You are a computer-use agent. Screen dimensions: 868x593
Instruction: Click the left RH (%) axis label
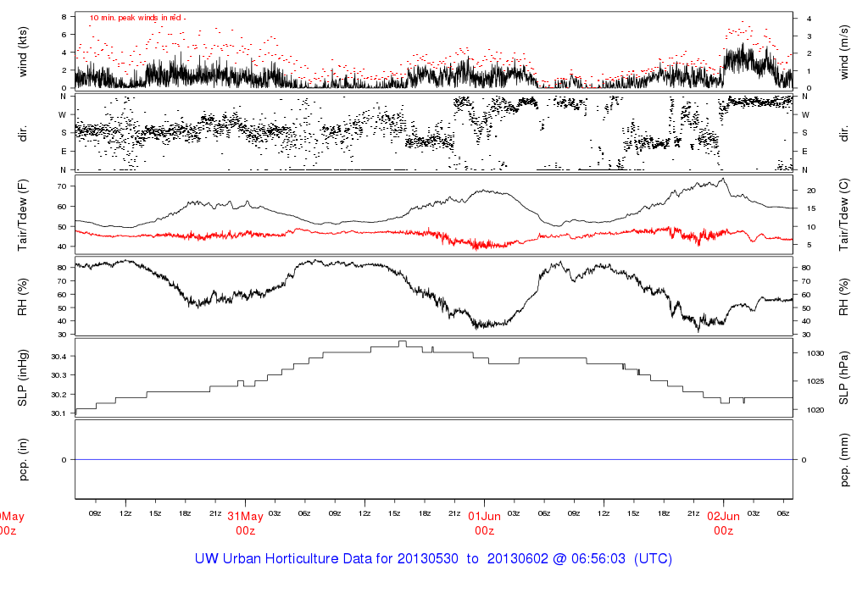22,296
